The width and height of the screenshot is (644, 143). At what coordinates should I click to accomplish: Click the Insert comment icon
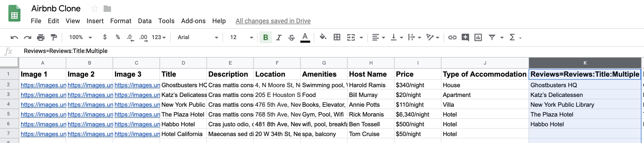(465, 38)
